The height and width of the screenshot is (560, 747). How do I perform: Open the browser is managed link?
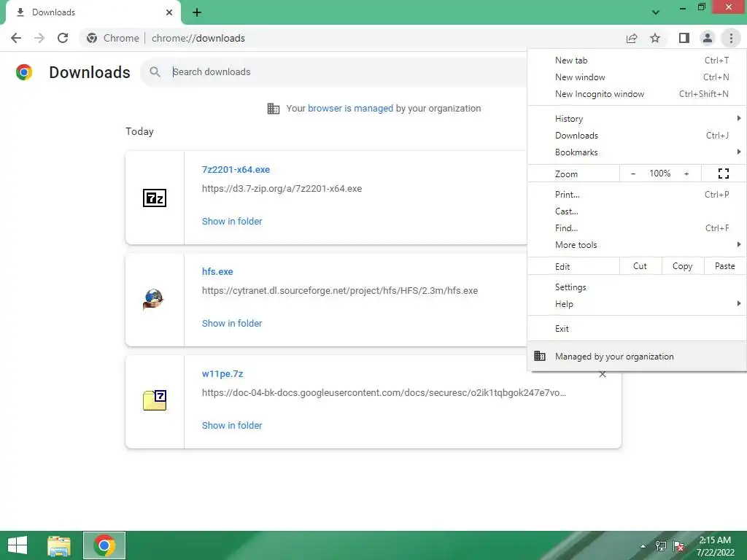(x=350, y=108)
